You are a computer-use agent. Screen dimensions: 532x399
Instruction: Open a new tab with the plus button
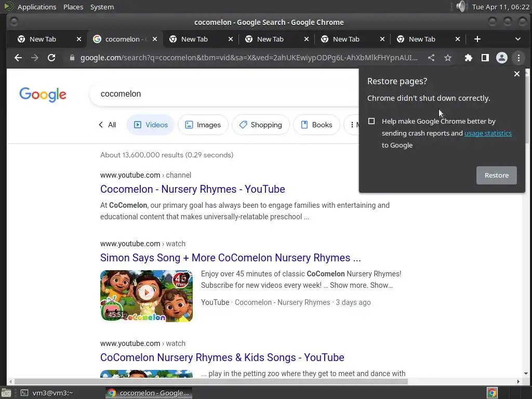tap(477, 39)
